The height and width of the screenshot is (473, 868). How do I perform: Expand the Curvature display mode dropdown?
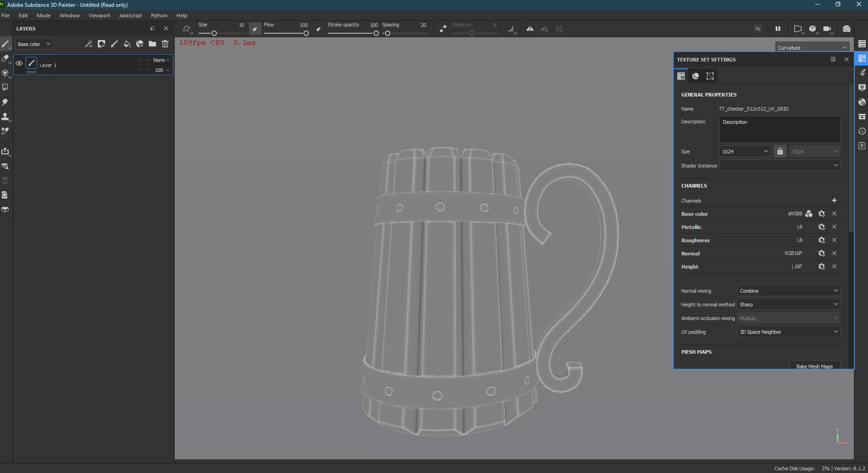coord(812,47)
